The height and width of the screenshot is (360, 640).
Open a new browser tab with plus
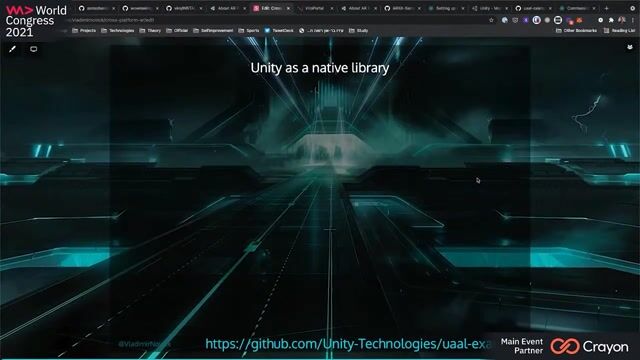(x=607, y=8)
